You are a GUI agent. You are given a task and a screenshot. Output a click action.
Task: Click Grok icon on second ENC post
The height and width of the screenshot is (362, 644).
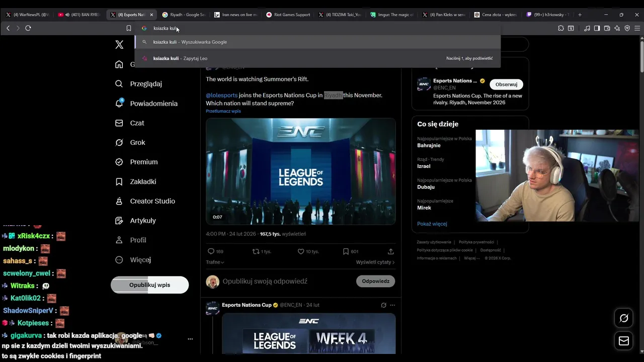tap(383, 305)
